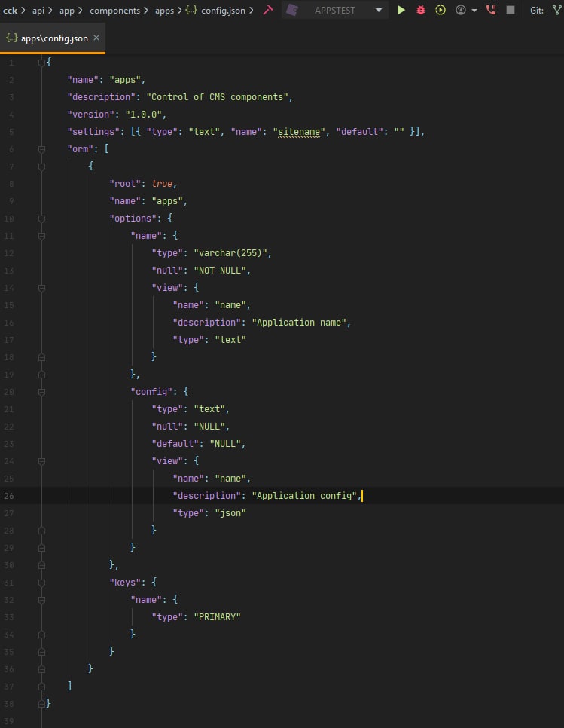
Task: Click the "default": "NULL" line key
Action: click(175, 443)
